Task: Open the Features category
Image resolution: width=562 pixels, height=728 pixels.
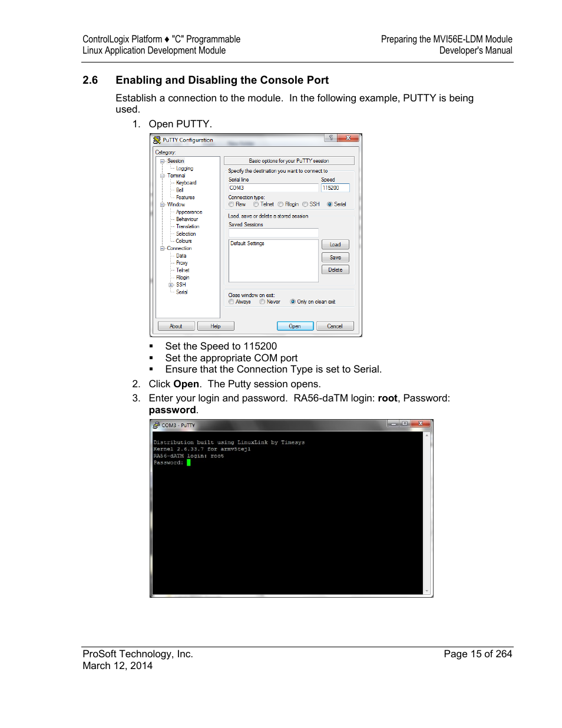Action: [x=185, y=197]
